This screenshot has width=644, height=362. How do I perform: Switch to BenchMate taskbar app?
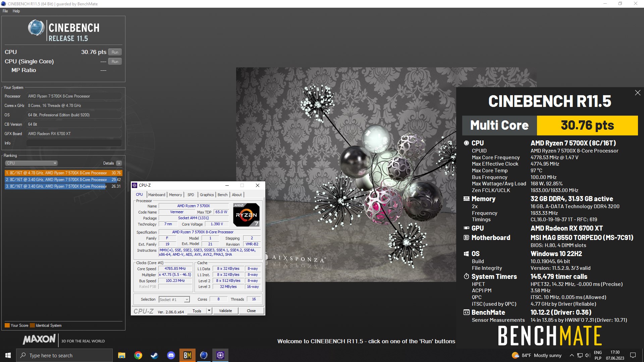tap(187, 355)
